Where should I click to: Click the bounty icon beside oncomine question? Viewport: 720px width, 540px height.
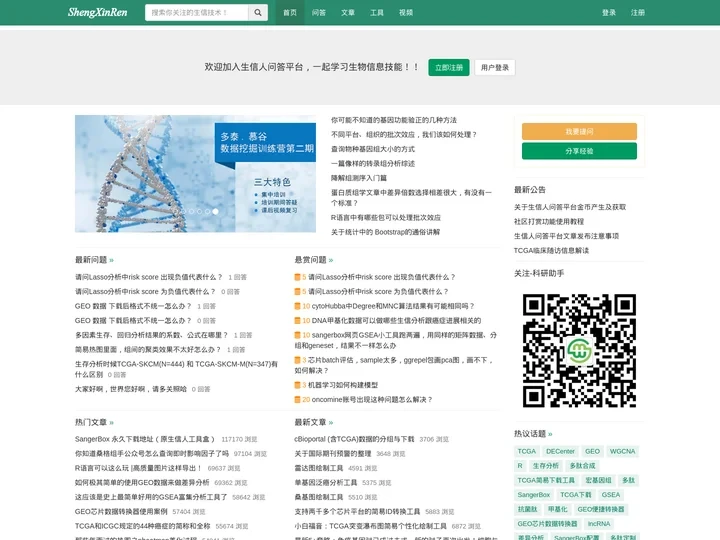[x=297, y=400]
